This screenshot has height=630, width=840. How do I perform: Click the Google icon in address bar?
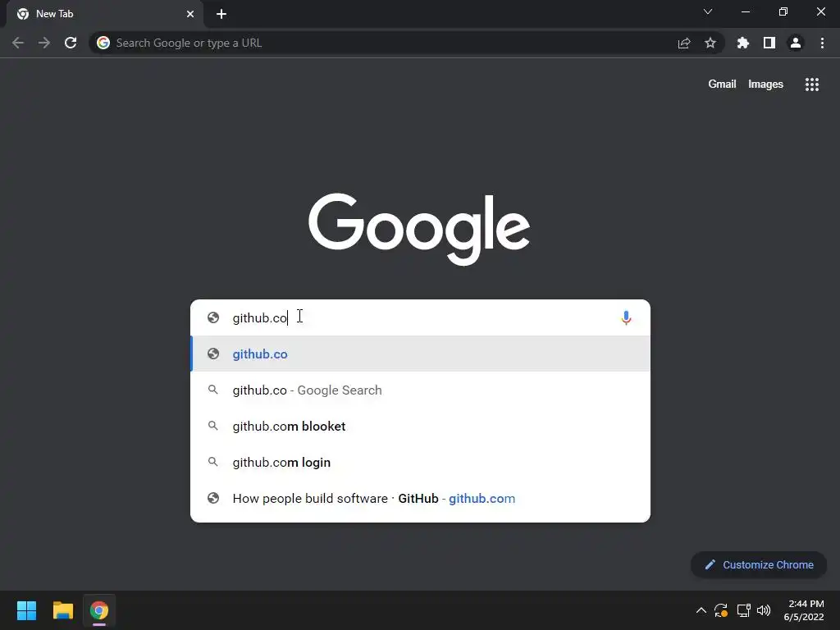[103, 43]
